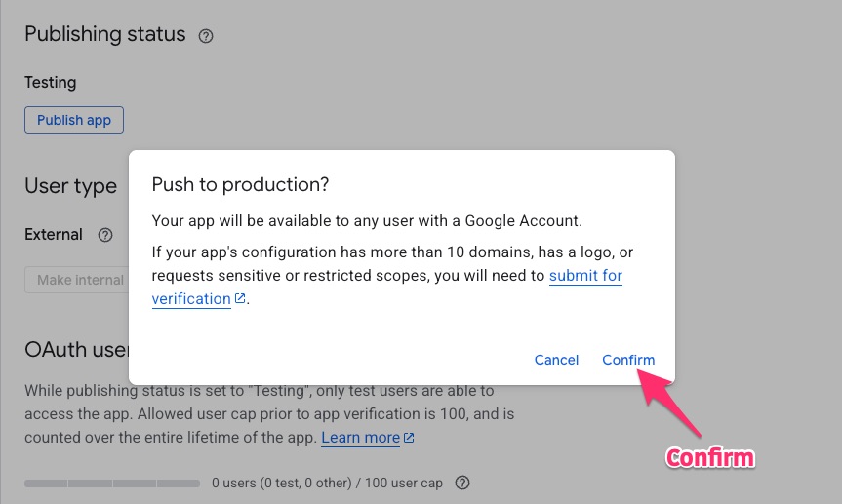Follow the Learn more link
This screenshot has height=504, width=842.
point(360,438)
